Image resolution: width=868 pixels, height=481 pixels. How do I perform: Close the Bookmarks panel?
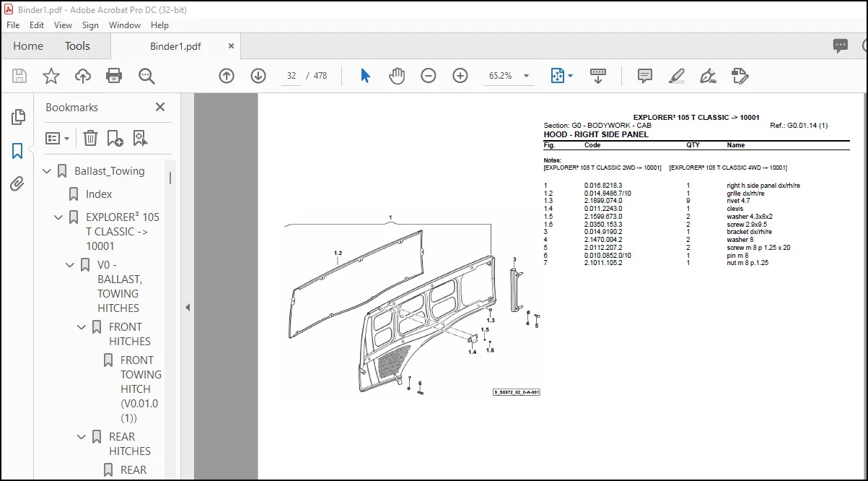point(160,107)
